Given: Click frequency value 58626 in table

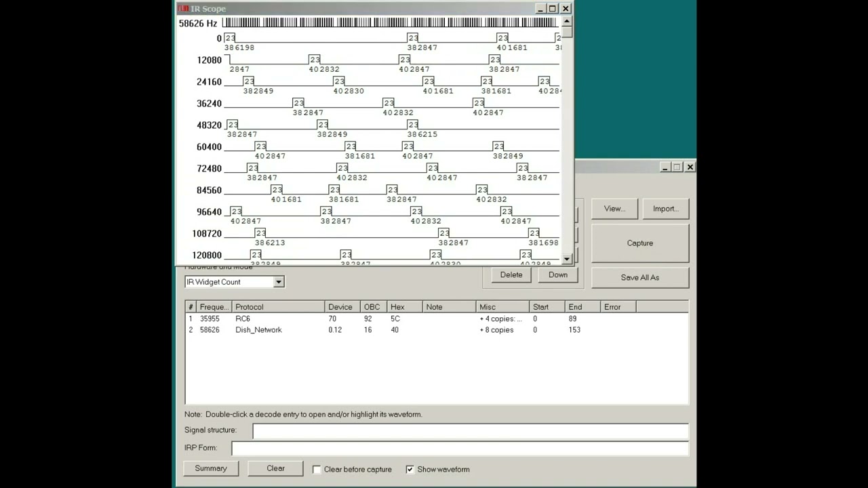Looking at the screenshot, I should [210, 330].
